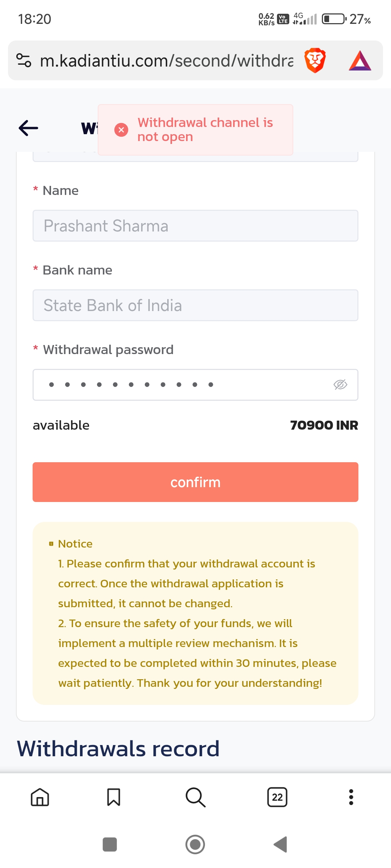The image size is (391, 868).
Task: Dismiss the red error close icon
Action: (121, 130)
